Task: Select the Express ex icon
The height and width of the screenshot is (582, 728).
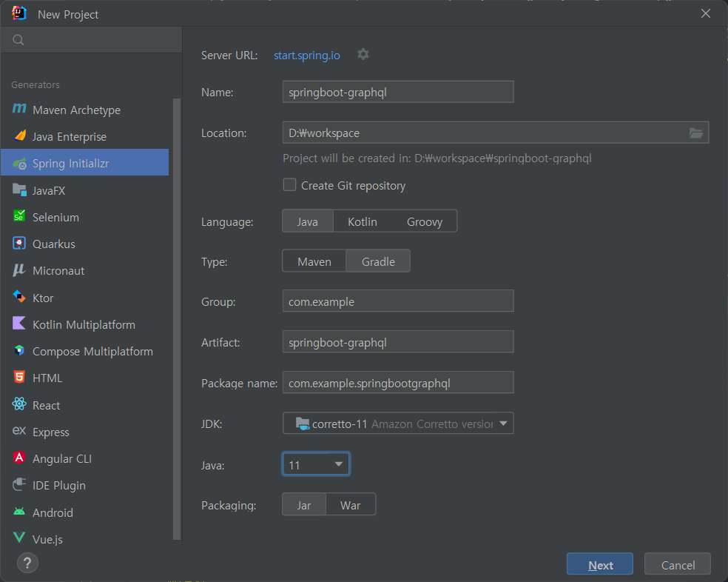Action: click(x=19, y=431)
